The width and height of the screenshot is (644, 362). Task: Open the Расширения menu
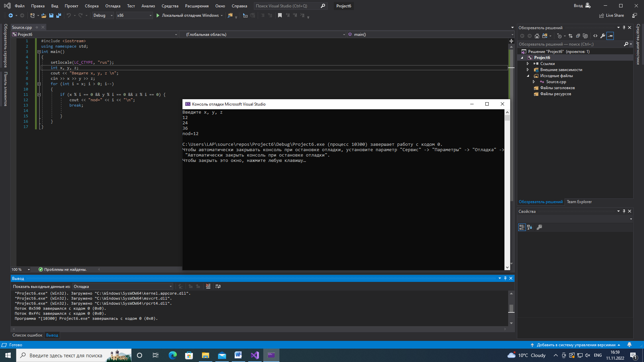197,6
